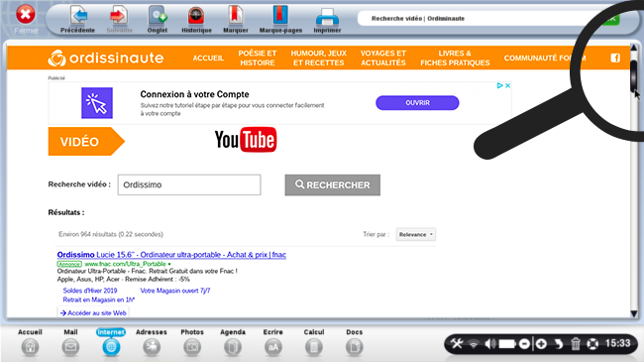Open the Soldes d'Hiver 2019 link
The image size is (644, 362).
coord(90,291)
